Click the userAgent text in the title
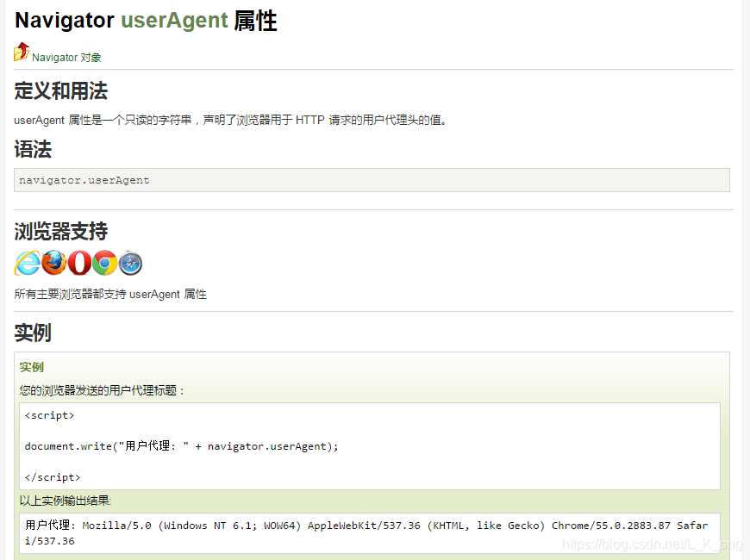Viewport: 750px width, 560px height. [172, 20]
